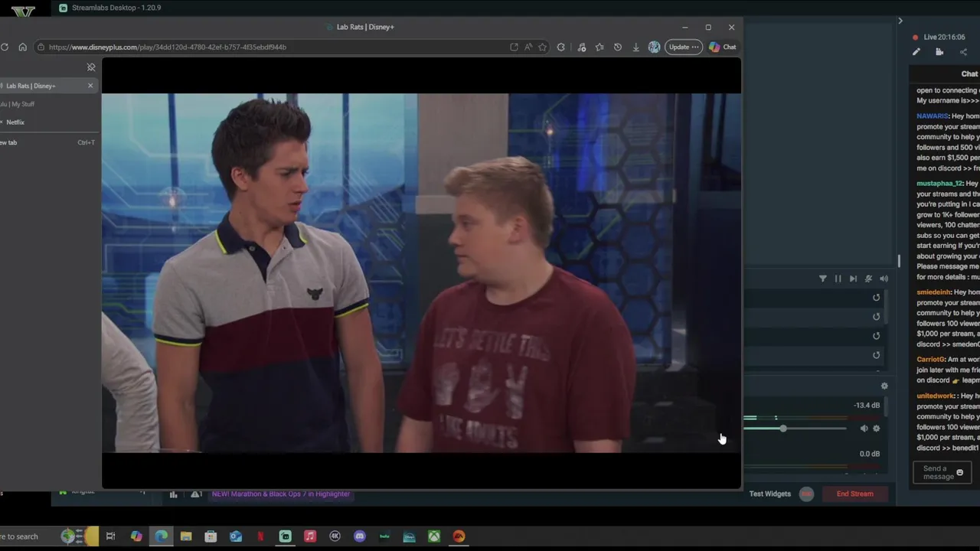Select the Lab Rats | Disney+ tab

(46, 86)
